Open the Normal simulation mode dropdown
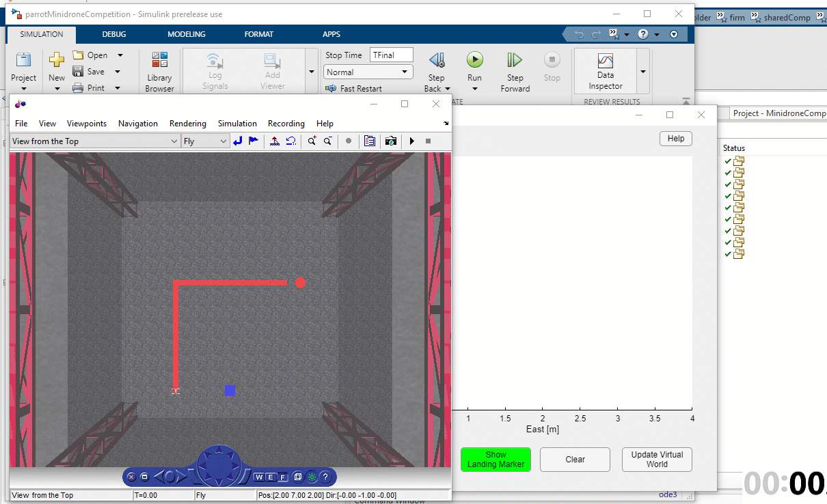Image resolution: width=827 pixels, height=504 pixels. (x=368, y=72)
